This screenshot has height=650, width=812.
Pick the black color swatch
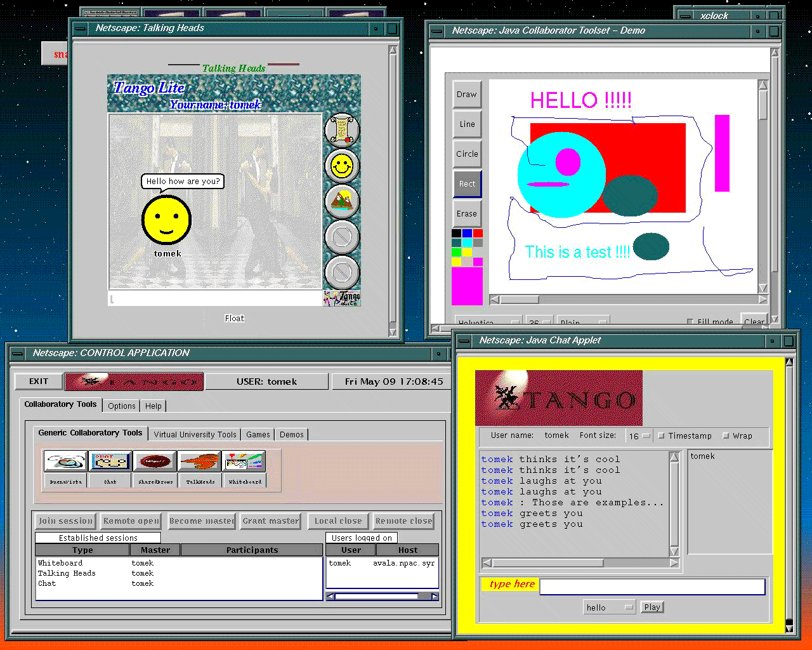456,234
